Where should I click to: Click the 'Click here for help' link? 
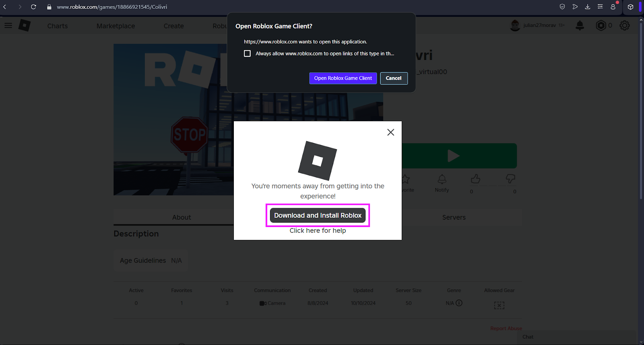318,230
